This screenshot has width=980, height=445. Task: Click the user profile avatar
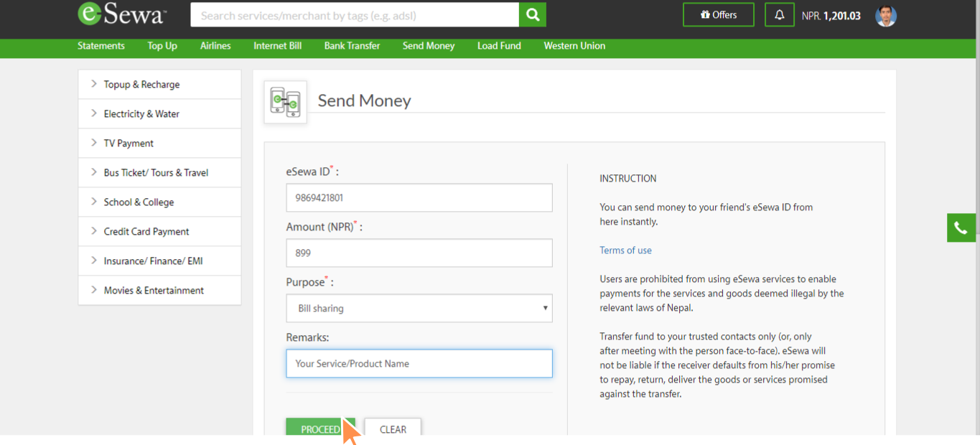point(885,15)
